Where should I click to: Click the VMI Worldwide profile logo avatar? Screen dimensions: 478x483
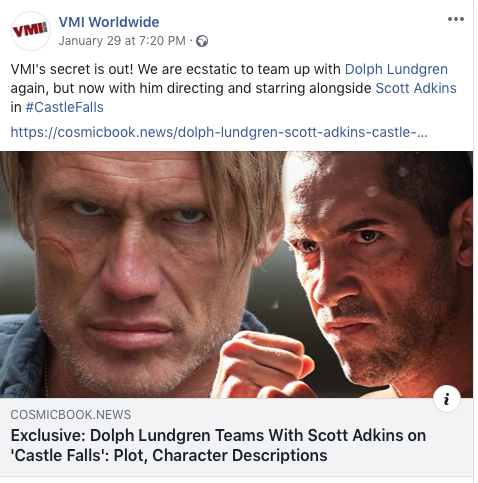pyautogui.click(x=31, y=31)
